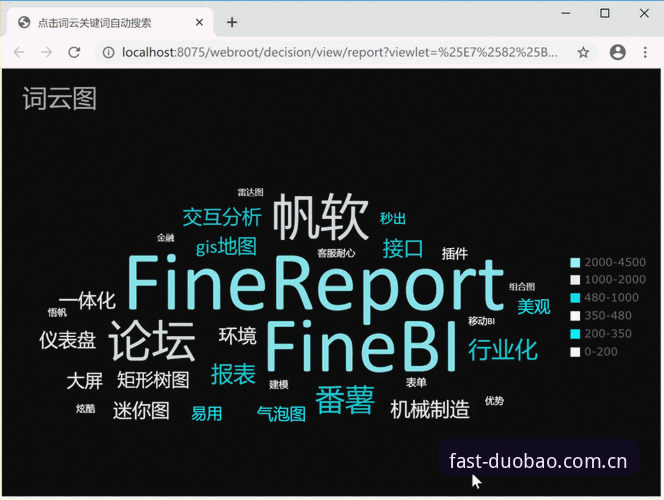The height and width of the screenshot is (500, 664).
Task: Bookmark this page with the star icon
Action: click(x=584, y=52)
